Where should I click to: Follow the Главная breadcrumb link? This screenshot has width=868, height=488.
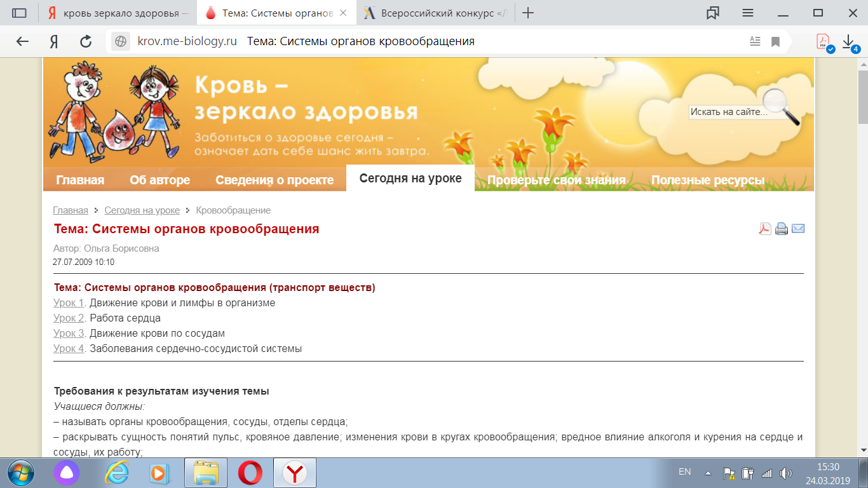pos(71,210)
